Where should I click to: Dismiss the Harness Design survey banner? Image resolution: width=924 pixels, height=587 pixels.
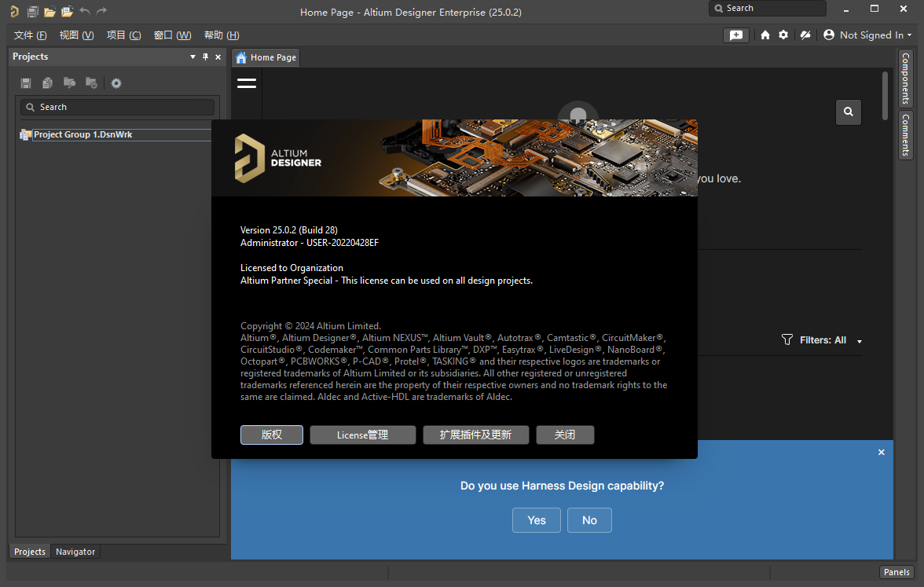(x=882, y=452)
